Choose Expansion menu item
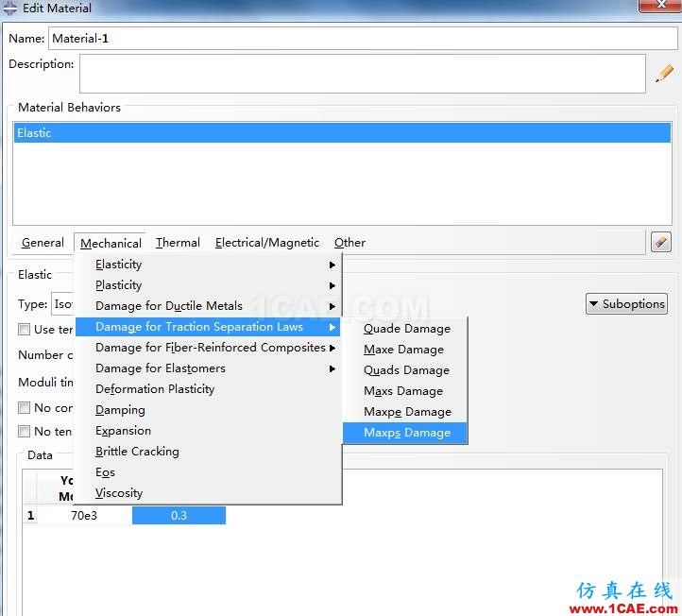 coord(208,431)
